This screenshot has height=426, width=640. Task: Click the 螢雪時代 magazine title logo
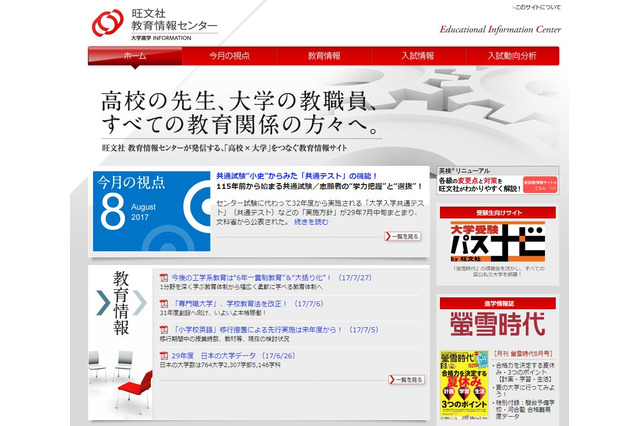(x=498, y=324)
